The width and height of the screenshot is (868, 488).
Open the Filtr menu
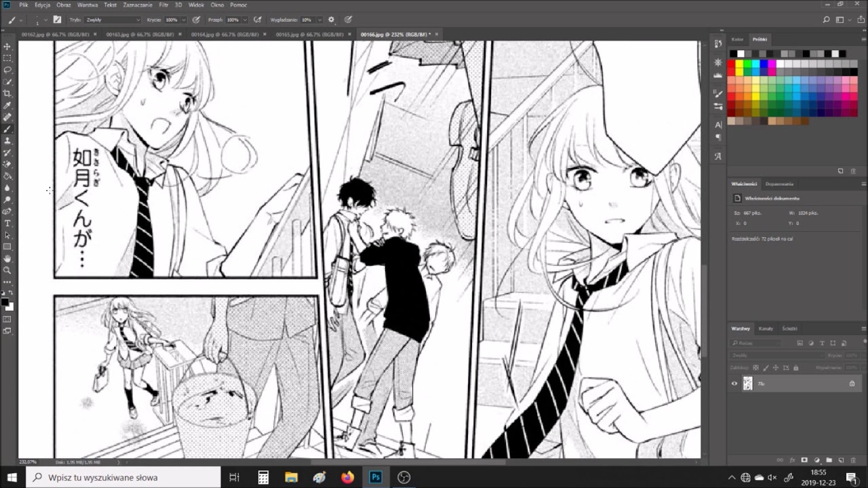163,5
